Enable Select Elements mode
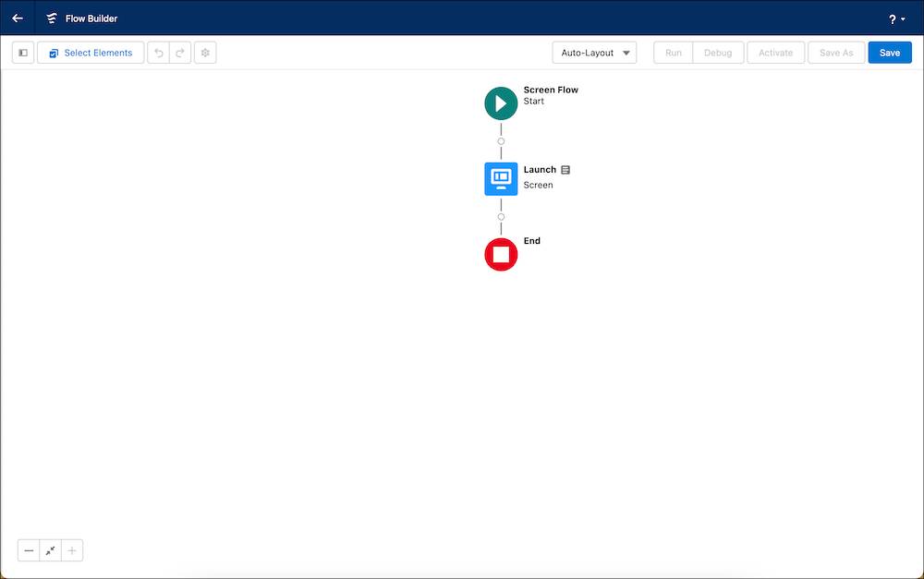 coord(90,53)
